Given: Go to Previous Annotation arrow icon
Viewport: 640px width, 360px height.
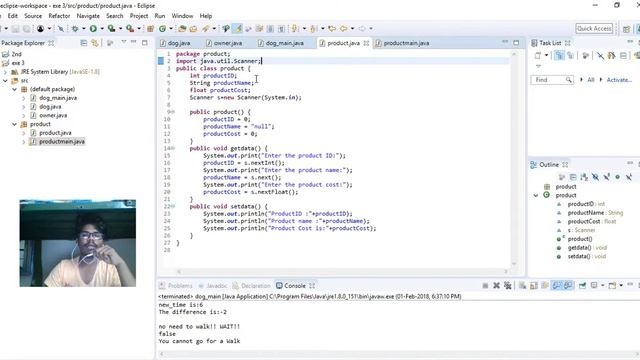Looking at the screenshot, I should coord(313,29).
